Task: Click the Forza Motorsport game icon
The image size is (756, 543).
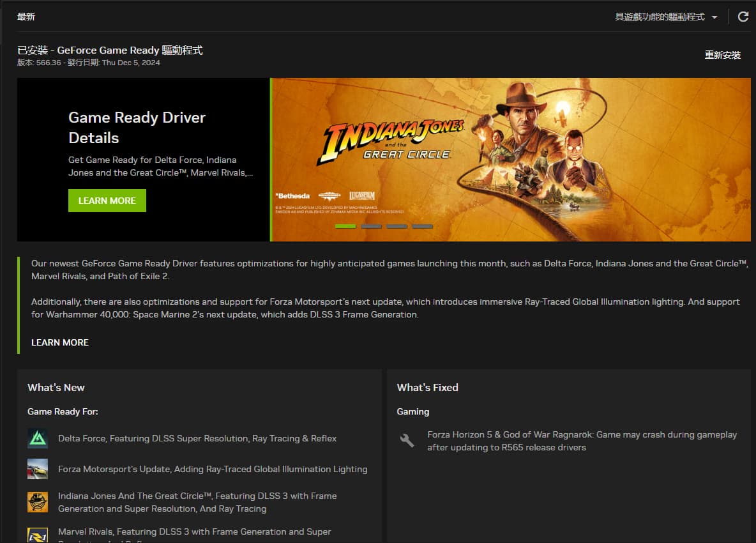Action: 38,469
